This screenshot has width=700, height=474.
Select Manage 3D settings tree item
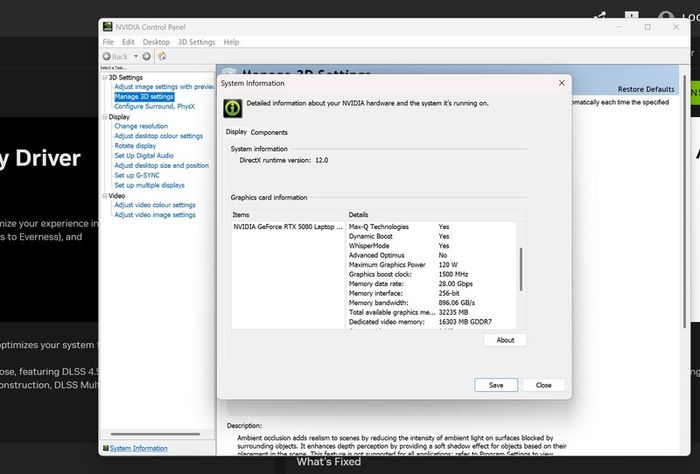(144, 96)
